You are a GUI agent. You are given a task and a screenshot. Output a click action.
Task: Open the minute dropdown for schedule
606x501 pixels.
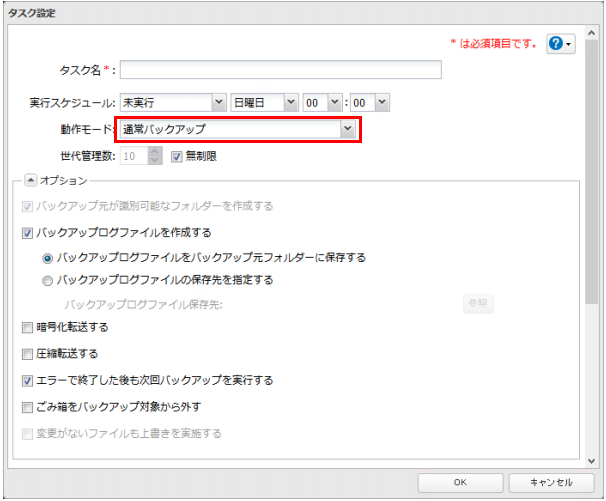381,102
